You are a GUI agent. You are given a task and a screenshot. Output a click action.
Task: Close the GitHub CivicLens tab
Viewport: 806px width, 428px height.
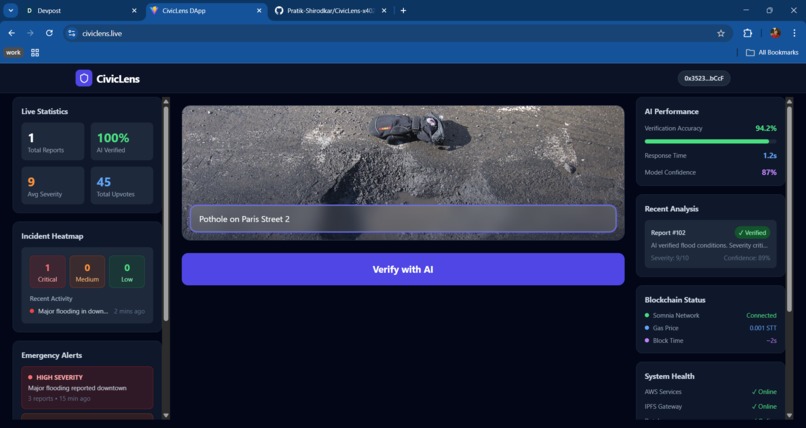click(x=384, y=10)
